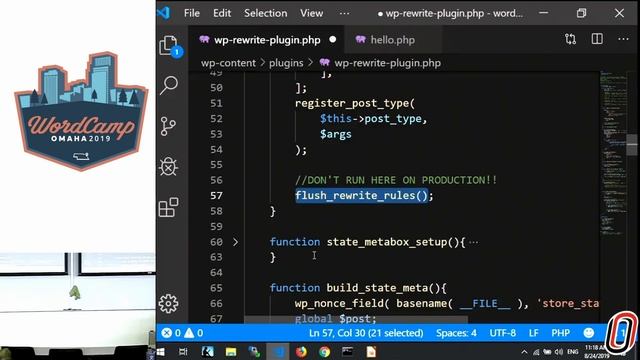Click ENG language indicator in tray
Screen dimensions: 640x360
(x=573, y=352)
